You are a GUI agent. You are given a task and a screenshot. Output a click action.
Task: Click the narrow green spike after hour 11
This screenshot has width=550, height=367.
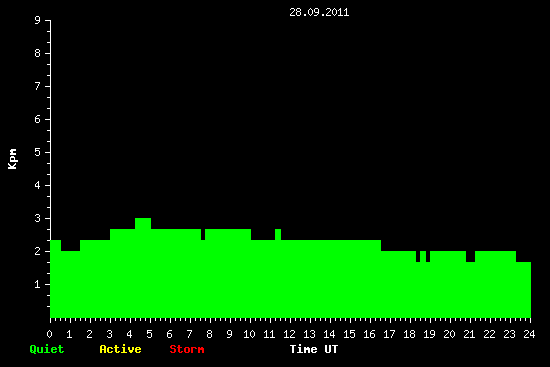point(278,234)
